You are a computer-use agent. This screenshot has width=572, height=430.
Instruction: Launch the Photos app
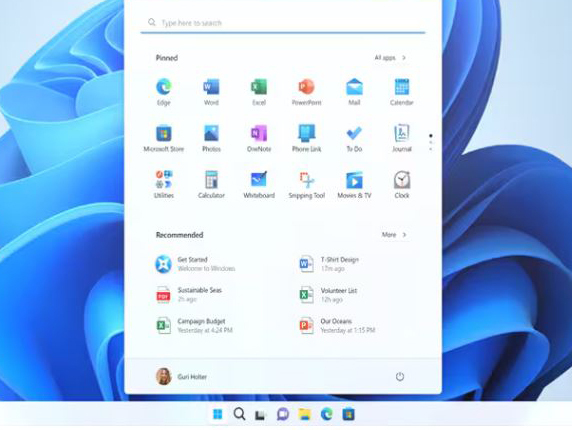(x=211, y=138)
